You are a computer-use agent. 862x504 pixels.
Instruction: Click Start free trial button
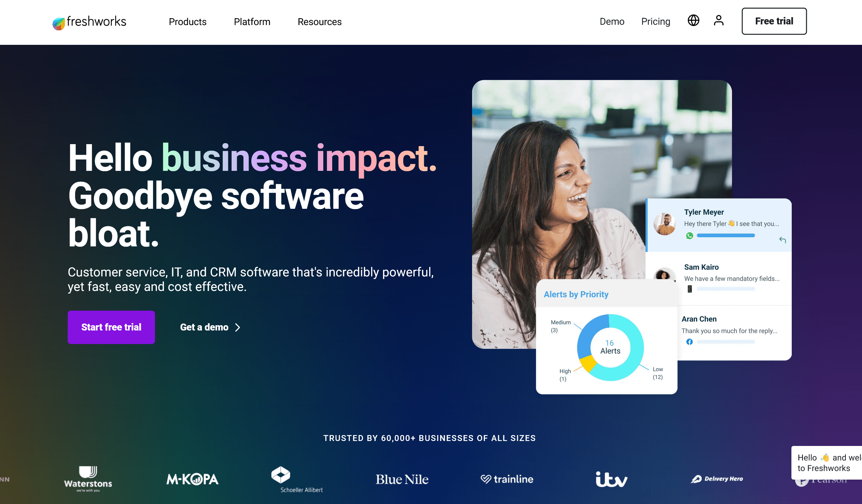click(x=111, y=327)
